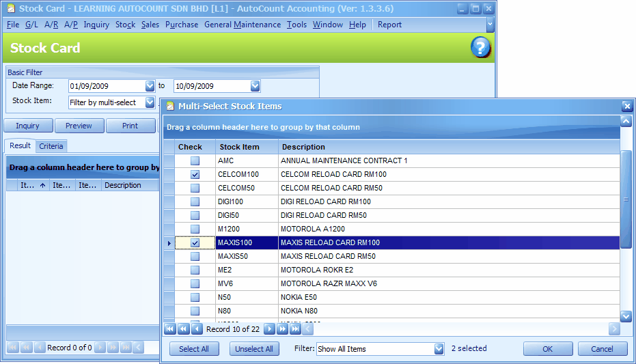This screenshot has width=636, height=364.
Task: Uncheck the MAXIS100 checkbox
Action: pyautogui.click(x=195, y=243)
